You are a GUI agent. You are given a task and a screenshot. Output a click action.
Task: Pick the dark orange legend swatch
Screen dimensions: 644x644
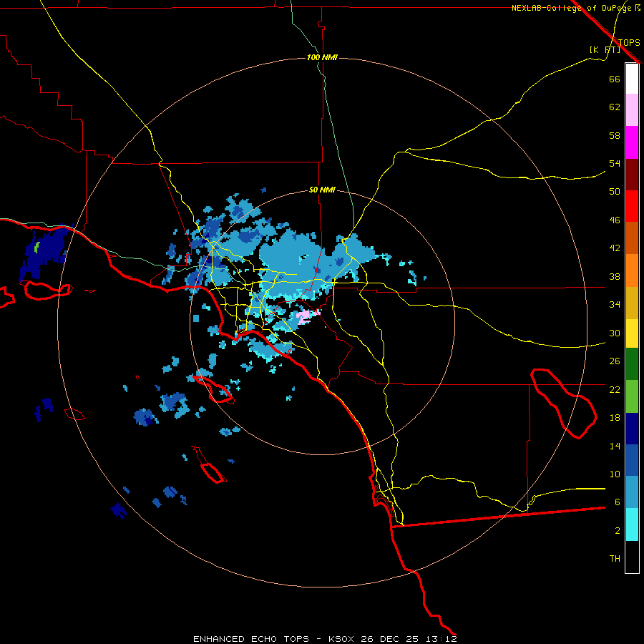[632, 238]
